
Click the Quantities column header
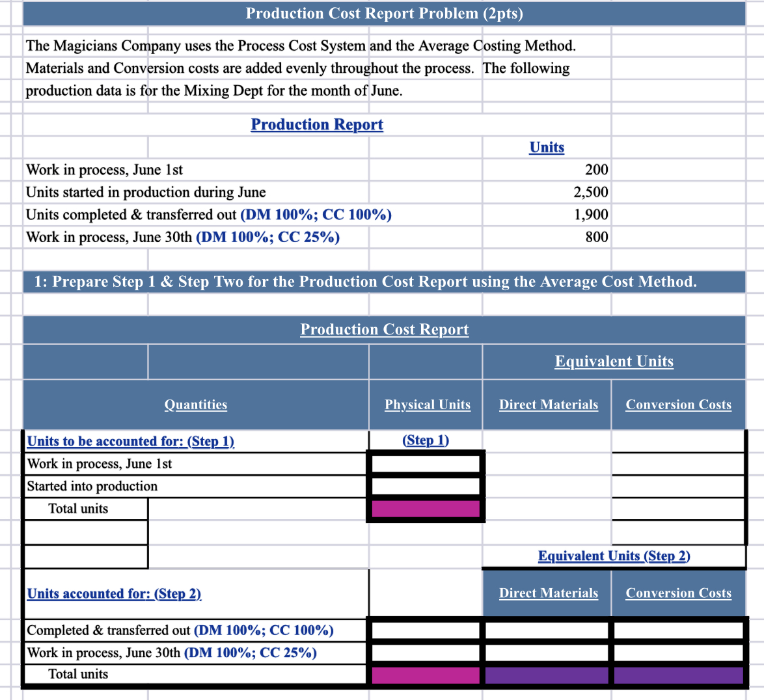pyautogui.click(x=195, y=404)
